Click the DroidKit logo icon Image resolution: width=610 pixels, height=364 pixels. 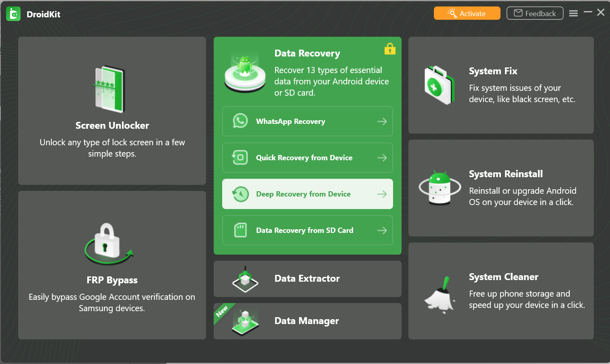coord(13,14)
